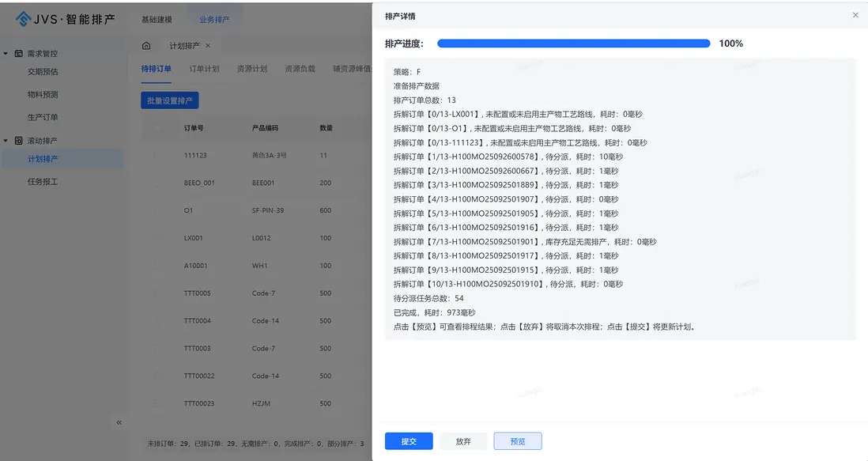Click the 排产详情 dialog title

[400, 16]
